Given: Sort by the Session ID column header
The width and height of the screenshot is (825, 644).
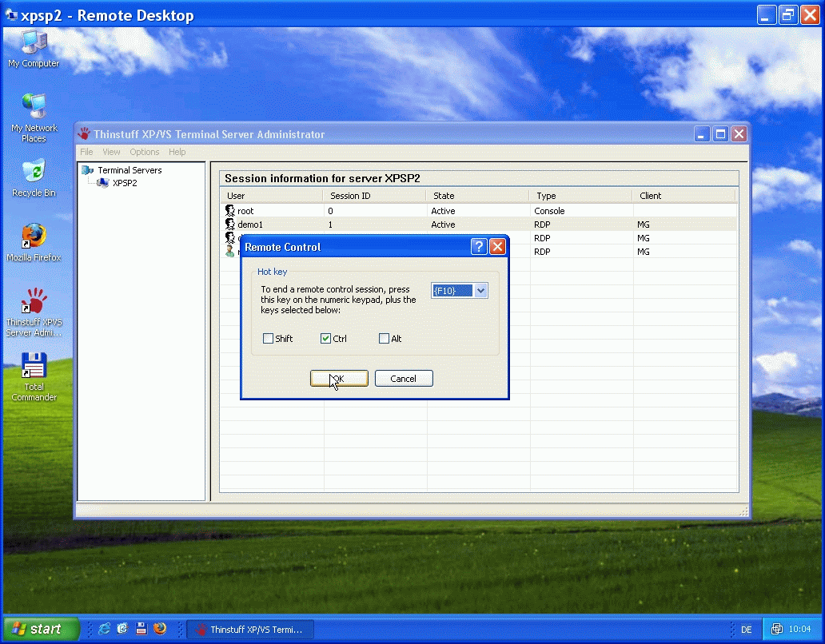Looking at the screenshot, I should (374, 196).
